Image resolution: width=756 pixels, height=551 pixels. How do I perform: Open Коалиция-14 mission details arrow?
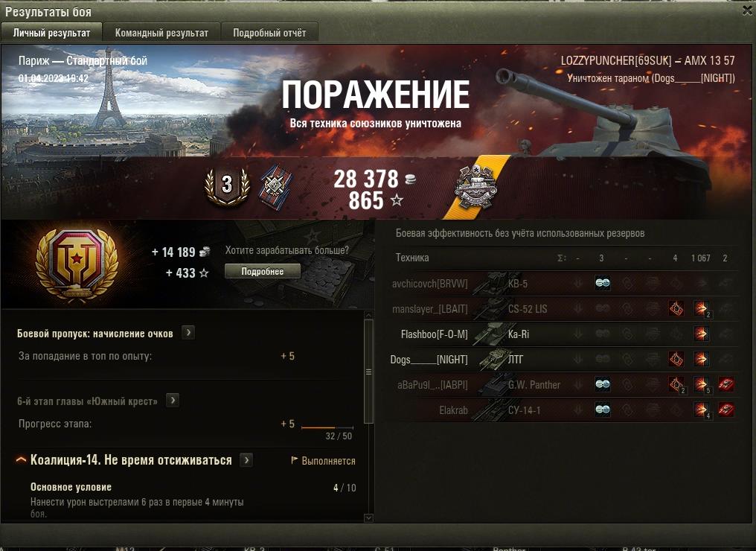[246, 460]
